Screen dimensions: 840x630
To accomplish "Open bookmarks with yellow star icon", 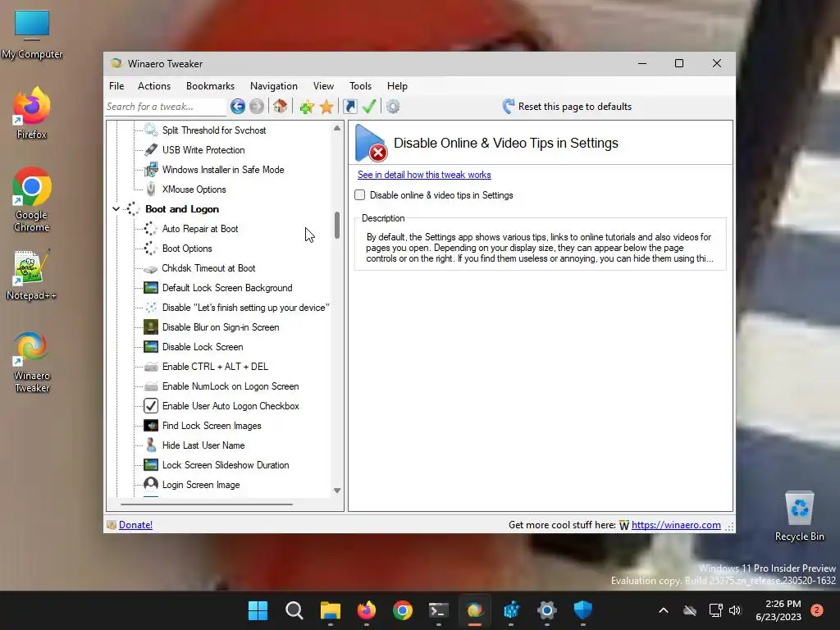I will click(x=326, y=107).
